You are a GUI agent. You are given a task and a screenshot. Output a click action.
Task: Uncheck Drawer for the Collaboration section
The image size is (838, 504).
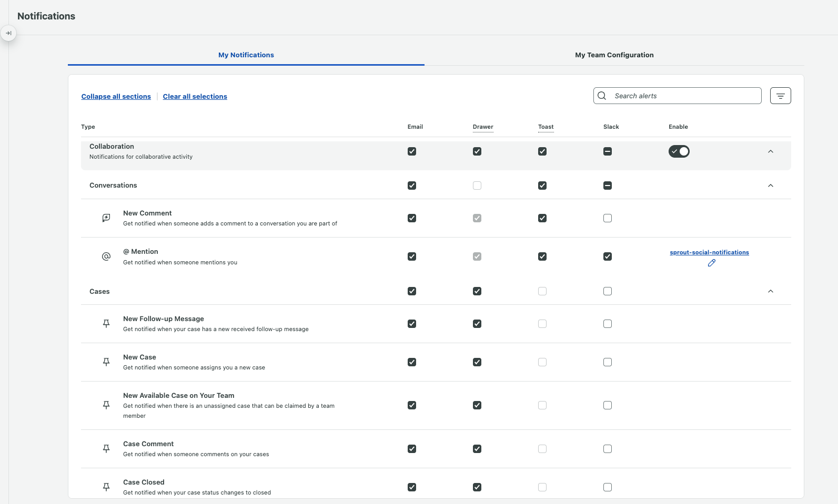[477, 151]
